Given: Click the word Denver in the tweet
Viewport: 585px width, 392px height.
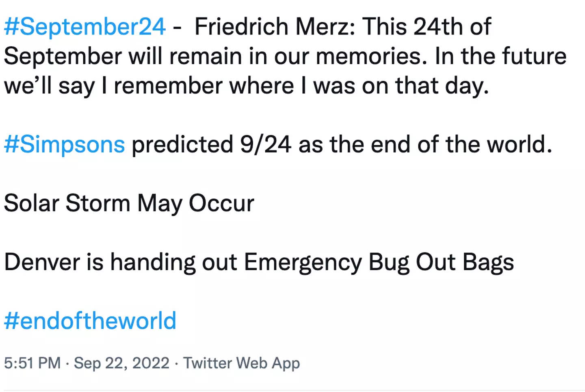Looking at the screenshot, I should tap(42, 262).
